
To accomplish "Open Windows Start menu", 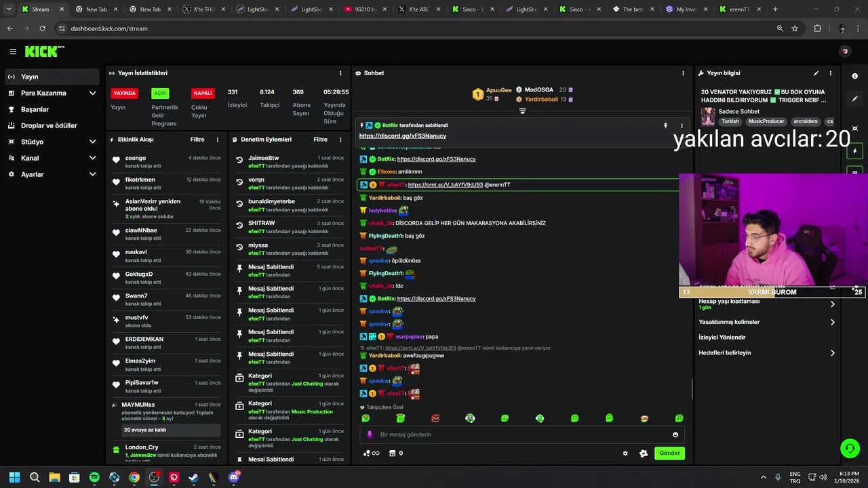I will click(14, 477).
